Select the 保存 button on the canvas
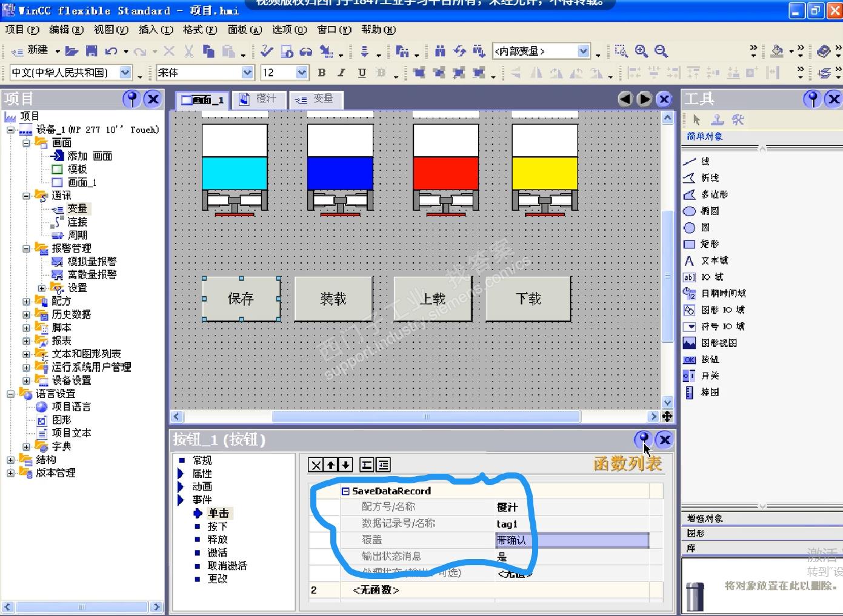The image size is (843, 616). (x=241, y=299)
